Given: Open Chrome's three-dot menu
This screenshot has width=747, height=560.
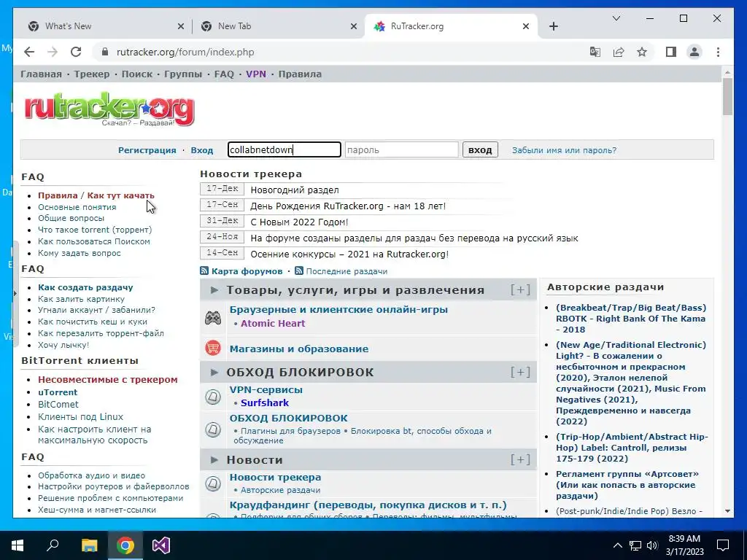Looking at the screenshot, I should point(718,52).
